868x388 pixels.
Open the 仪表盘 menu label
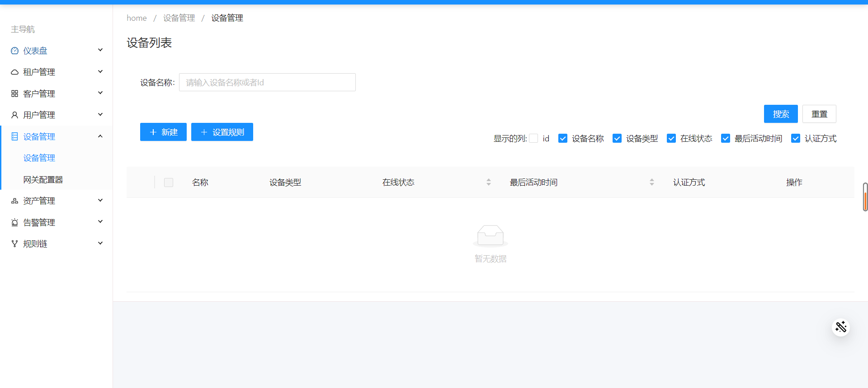coord(35,51)
